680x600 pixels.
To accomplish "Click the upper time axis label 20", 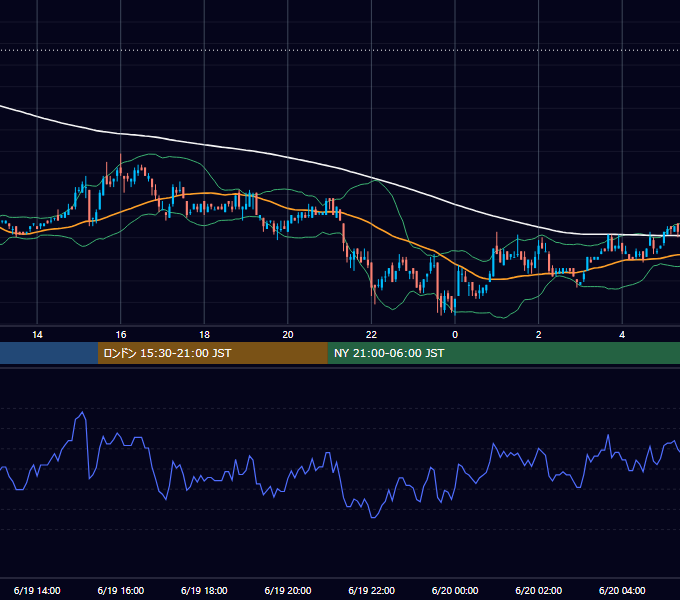I will 288,335.
